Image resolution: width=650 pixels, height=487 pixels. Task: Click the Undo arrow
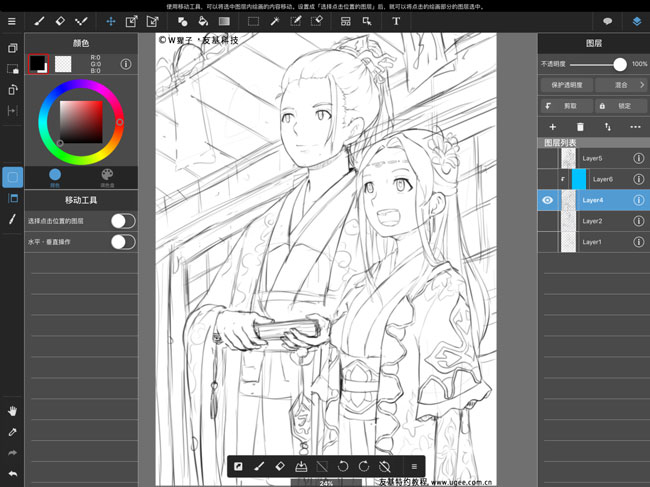coord(12,474)
